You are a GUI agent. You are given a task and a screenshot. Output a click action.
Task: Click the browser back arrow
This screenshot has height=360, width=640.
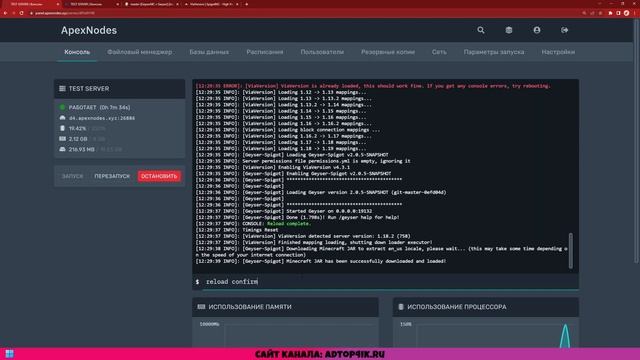5,13
